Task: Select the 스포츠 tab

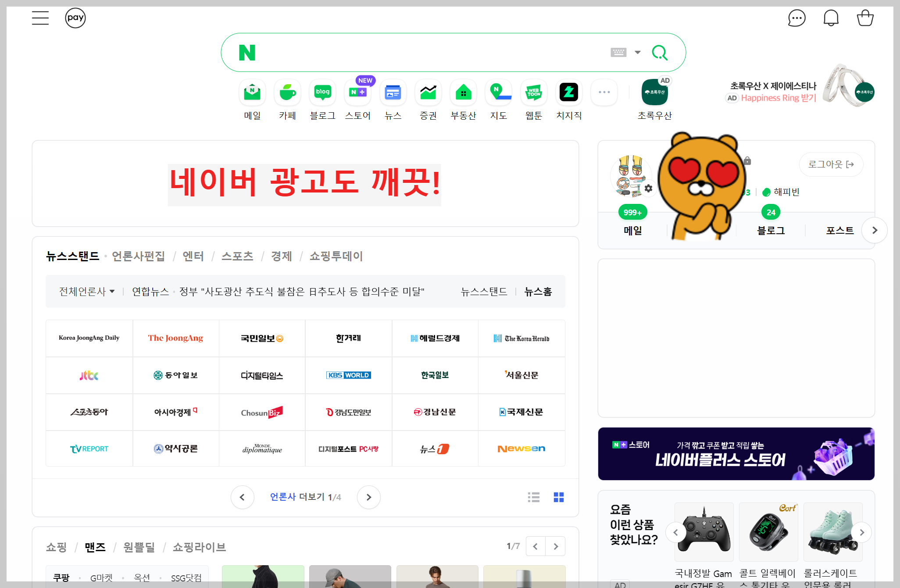Action: click(x=237, y=256)
